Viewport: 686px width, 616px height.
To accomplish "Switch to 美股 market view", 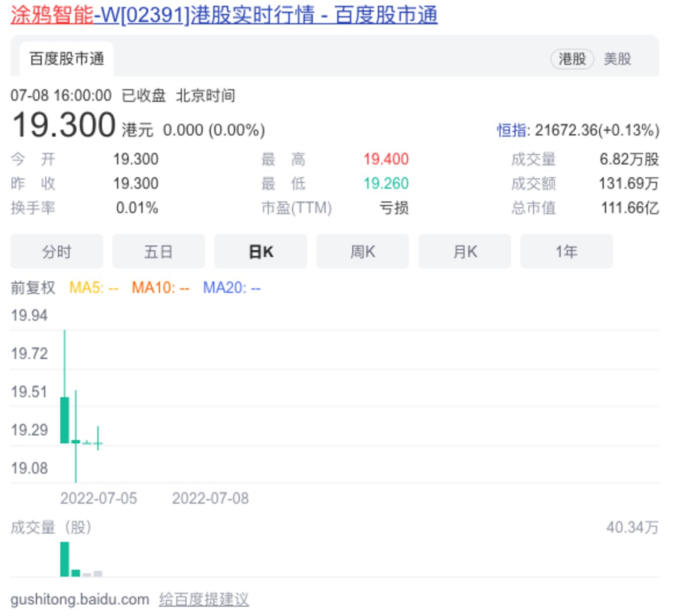I will [x=617, y=59].
